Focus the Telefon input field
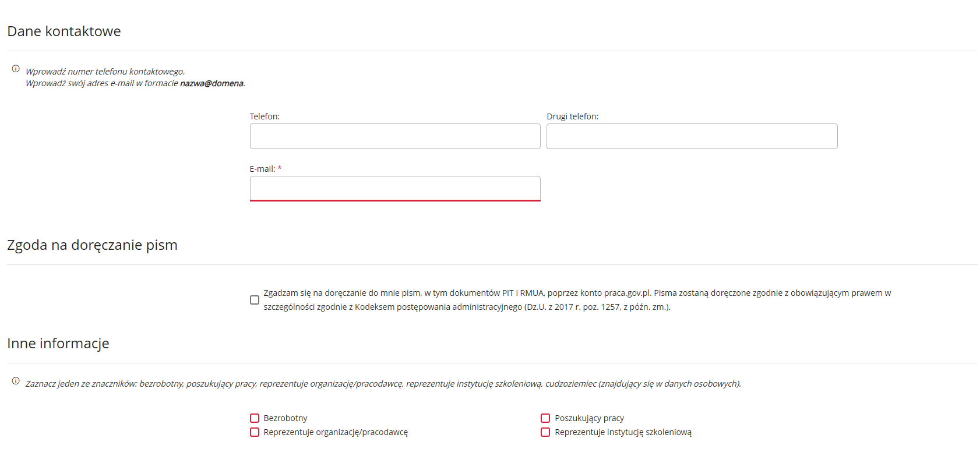This screenshot has width=980, height=456. [x=394, y=136]
